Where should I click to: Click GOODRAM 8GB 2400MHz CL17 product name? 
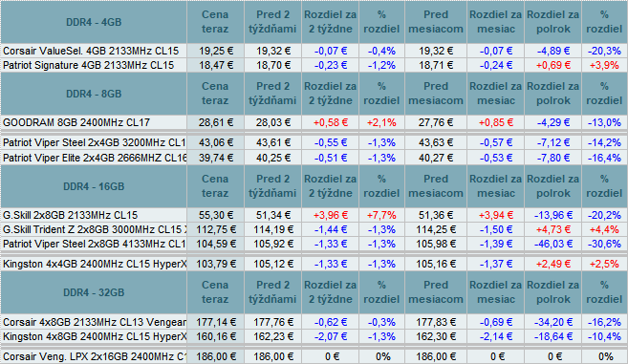(x=76, y=122)
